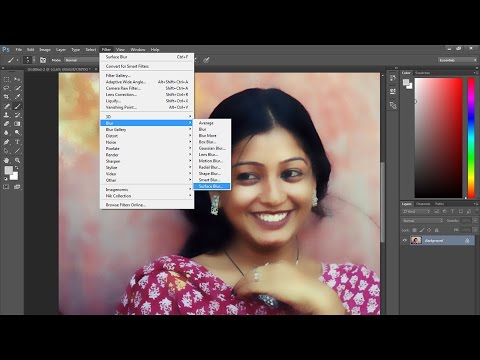
Task: Reset default foreground and background colors
Action: tap(5, 179)
